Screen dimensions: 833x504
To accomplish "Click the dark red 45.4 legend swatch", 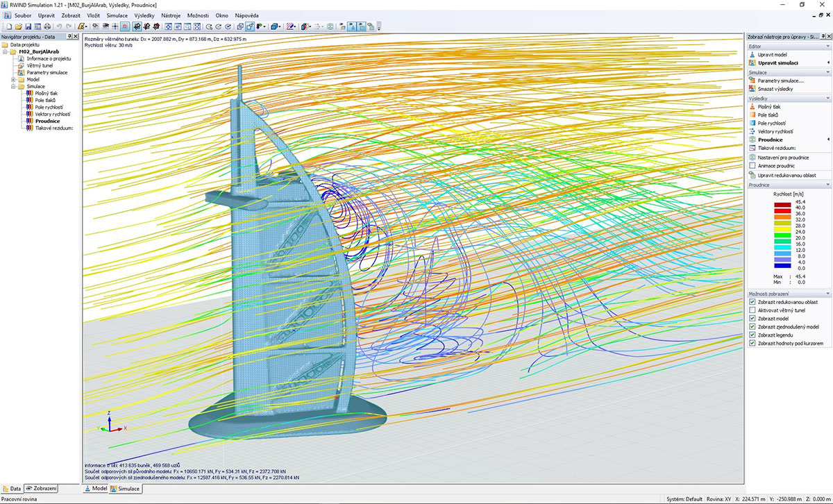I will [782, 205].
